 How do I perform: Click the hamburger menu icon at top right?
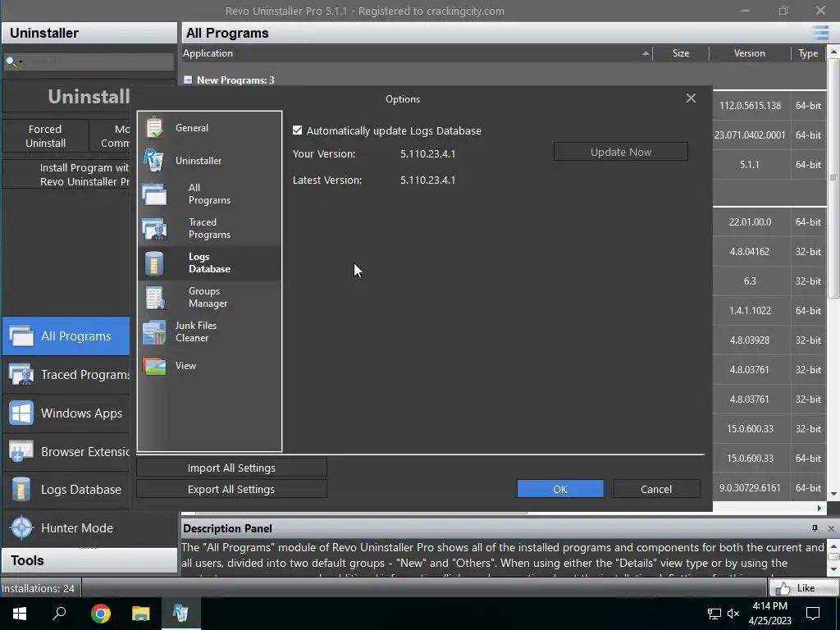coord(820,33)
